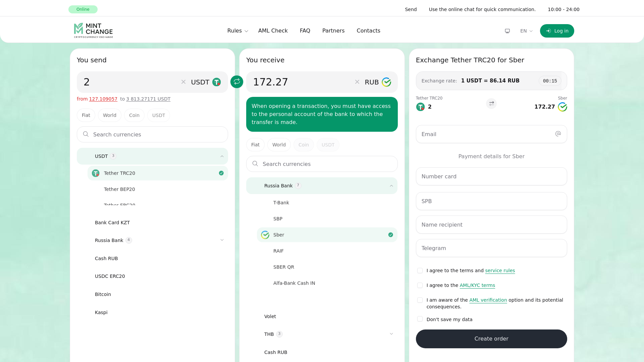This screenshot has height=362, width=644.
Task: Click Create order button
Action: click(x=491, y=339)
